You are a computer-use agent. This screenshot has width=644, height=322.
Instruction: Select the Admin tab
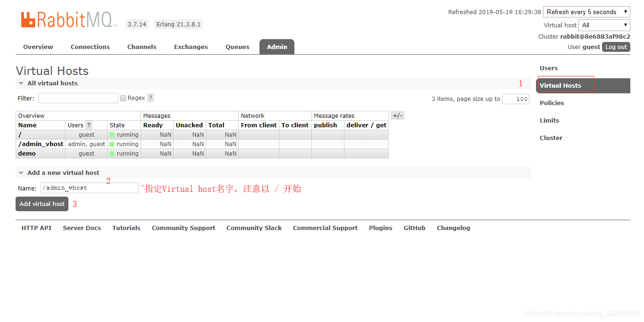(x=277, y=47)
